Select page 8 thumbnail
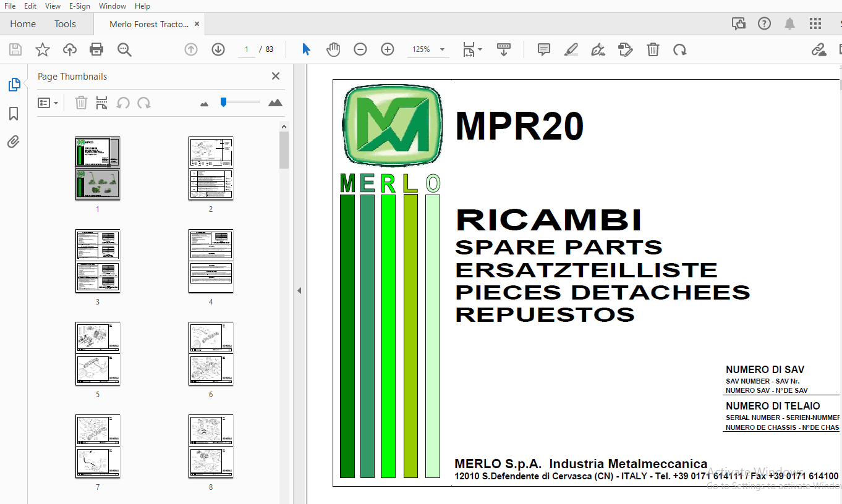 click(211, 446)
